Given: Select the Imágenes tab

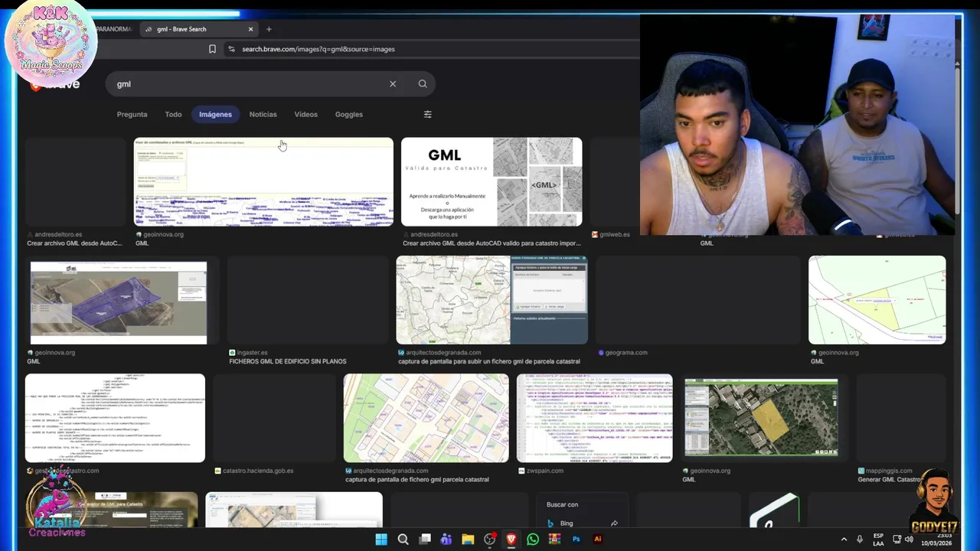Looking at the screenshot, I should tap(215, 114).
